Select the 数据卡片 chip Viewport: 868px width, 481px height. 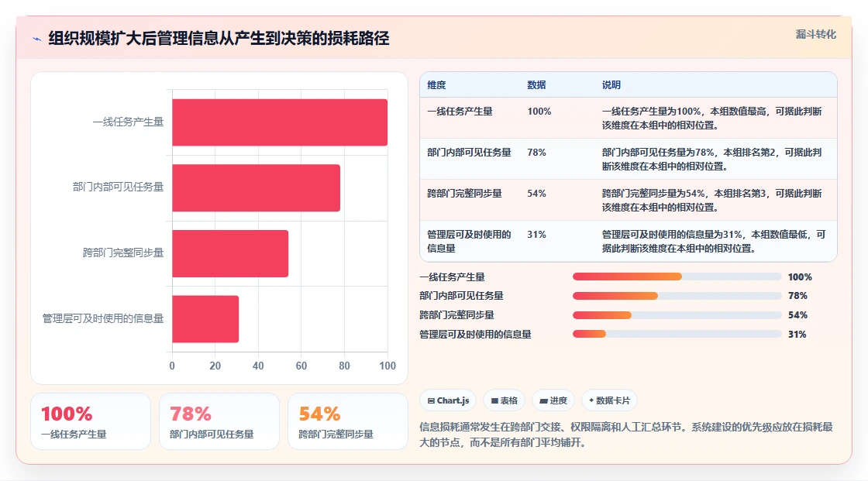(x=609, y=400)
